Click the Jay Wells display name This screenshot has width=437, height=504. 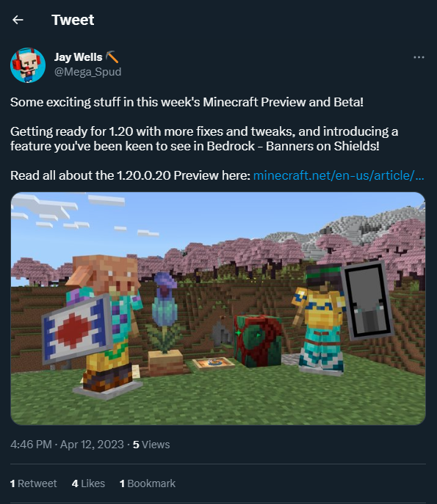(78, 57)
